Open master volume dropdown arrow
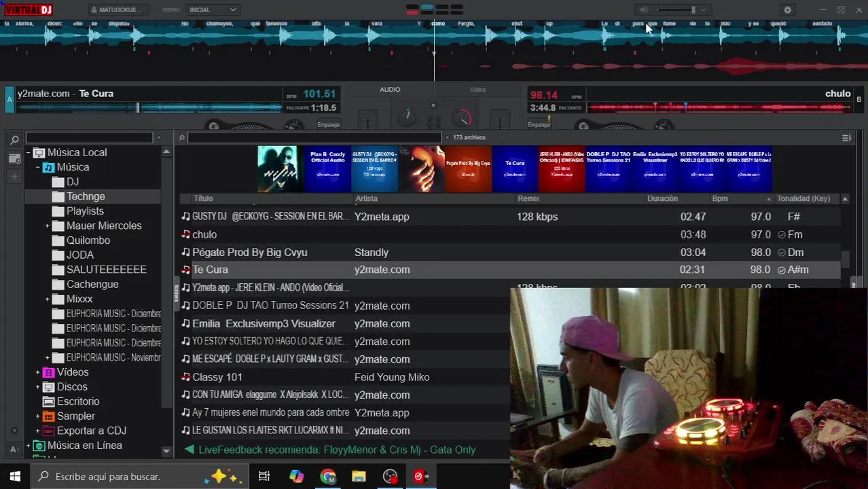This screenshot has width=868, height=489. point(704,10)
